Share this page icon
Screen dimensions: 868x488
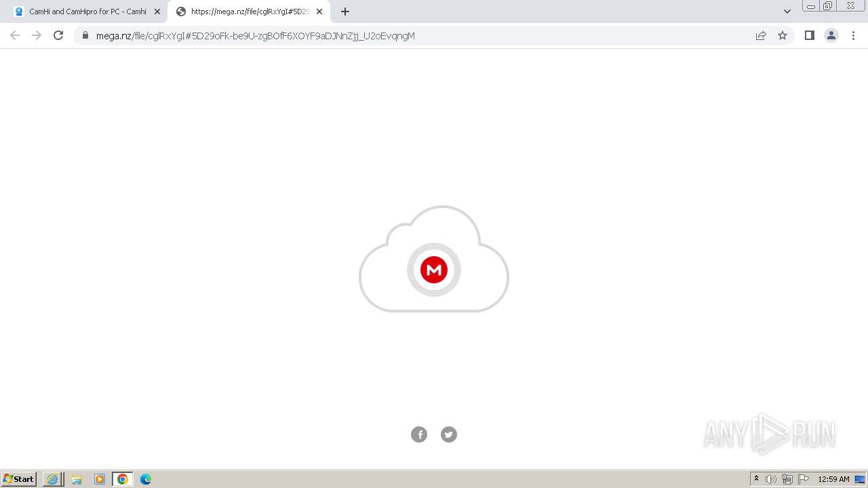coord(761,35)
